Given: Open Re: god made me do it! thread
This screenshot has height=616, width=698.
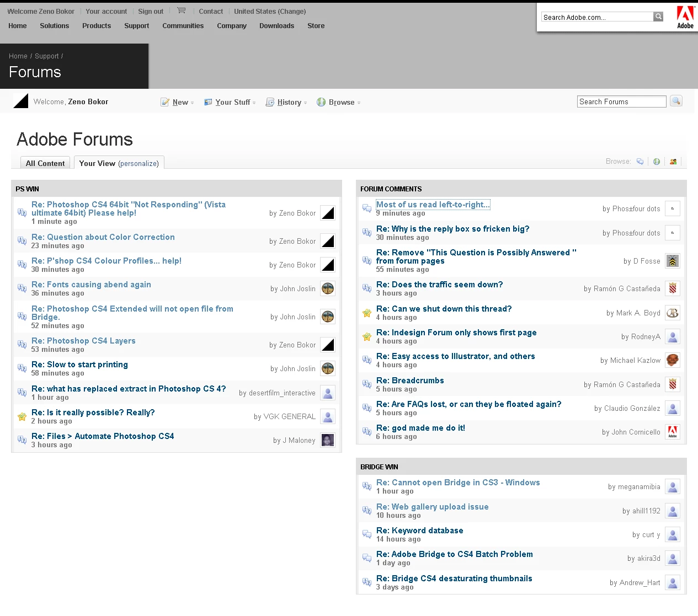Looking at the screenshot, I should tap(420, 428).
